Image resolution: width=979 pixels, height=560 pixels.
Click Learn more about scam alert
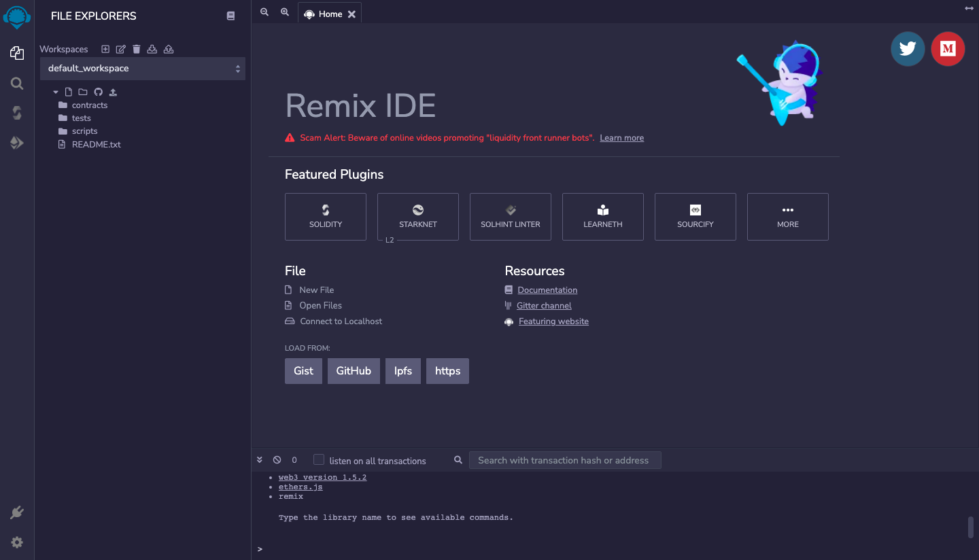tap(621, 138)
